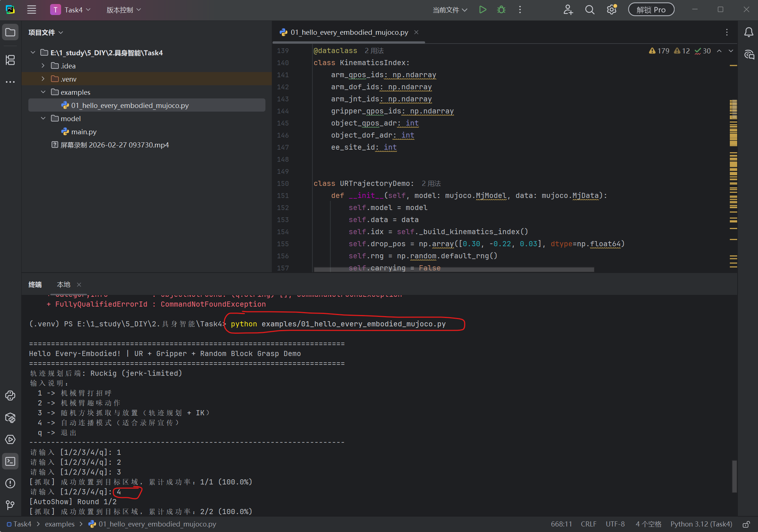
Task: Click the 12 weak warnings indicator
Action: coord(682,51)
